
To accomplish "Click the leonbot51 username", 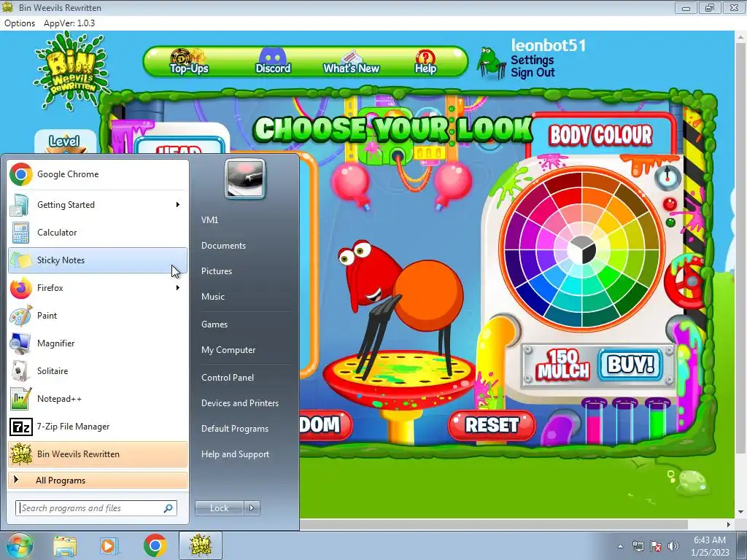I will point(549,46).
